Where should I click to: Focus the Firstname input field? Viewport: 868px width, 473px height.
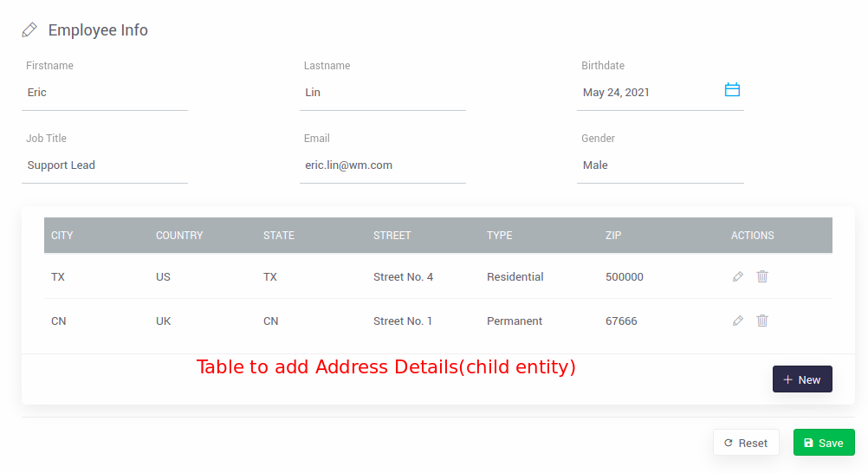(105, 93)
